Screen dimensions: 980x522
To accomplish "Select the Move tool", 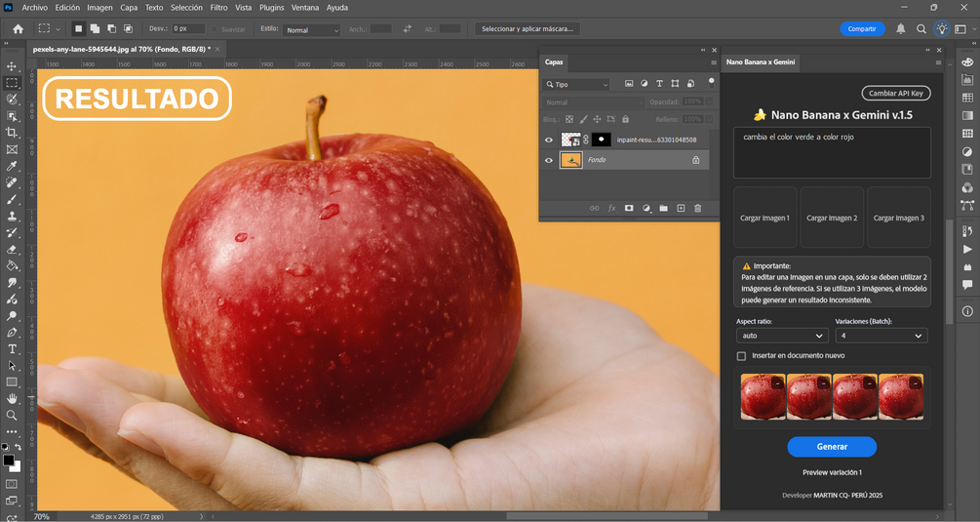I will tap(12, 66).
